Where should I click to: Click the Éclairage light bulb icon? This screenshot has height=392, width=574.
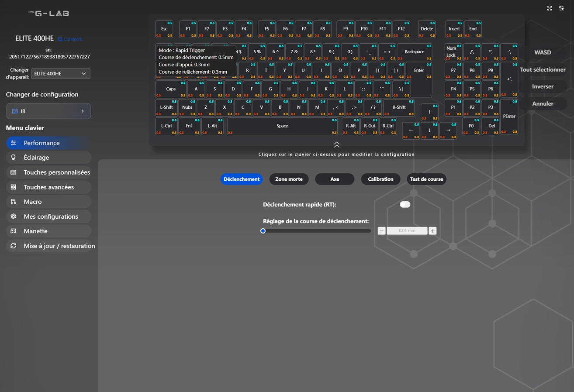click(14, 158)
